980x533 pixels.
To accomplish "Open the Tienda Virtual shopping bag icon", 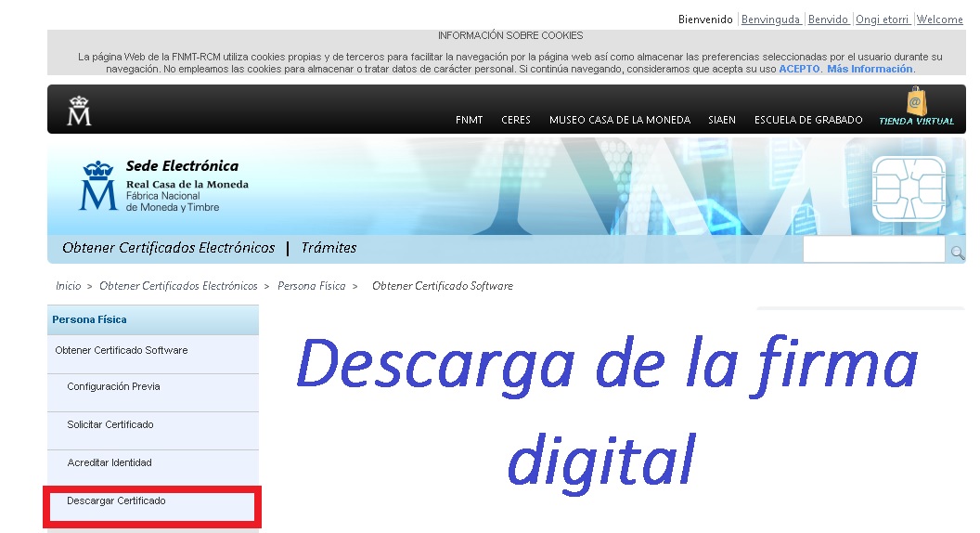I will [x=916, y=100].
